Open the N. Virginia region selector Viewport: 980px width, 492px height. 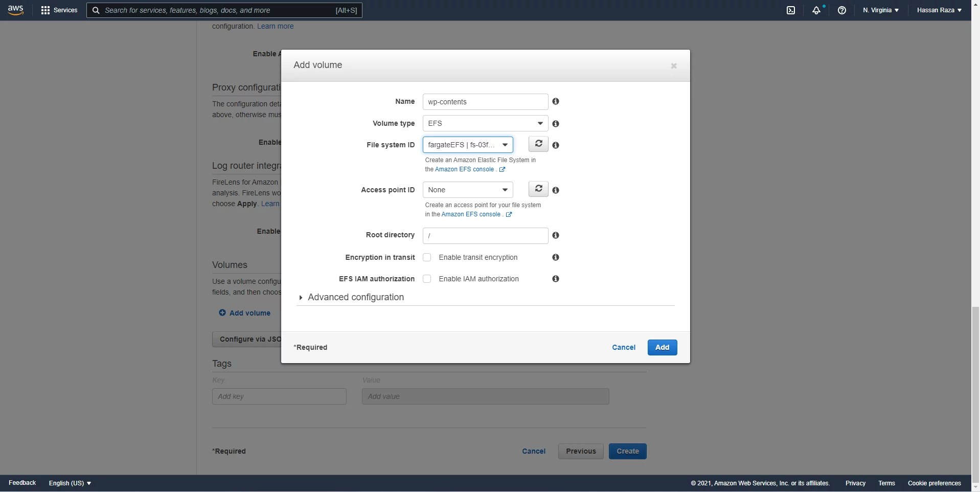coord(880,10)
